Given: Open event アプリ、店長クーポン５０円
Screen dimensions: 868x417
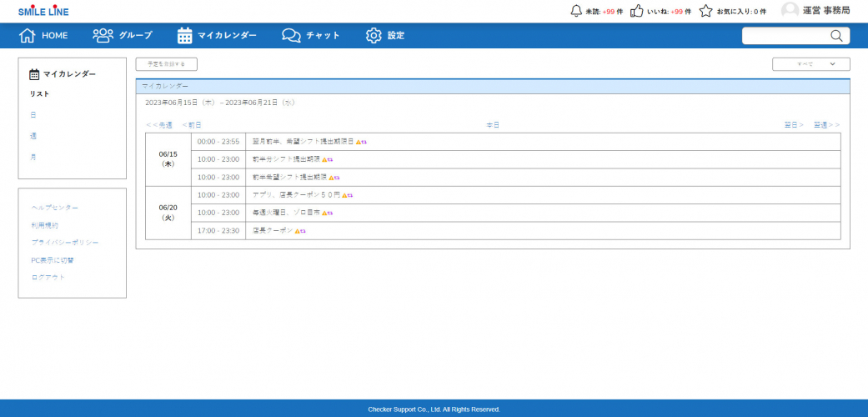Looking at the screenshot, I should pos(296,195).
